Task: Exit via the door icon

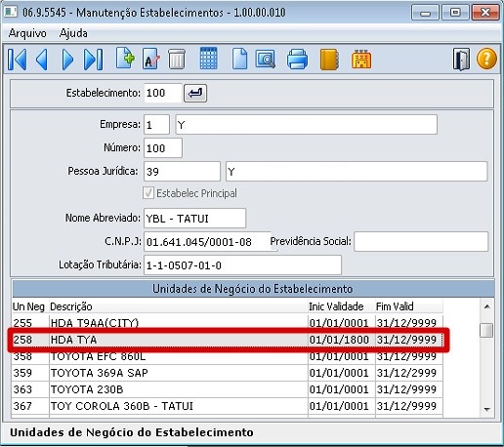Action: [461, 60]
